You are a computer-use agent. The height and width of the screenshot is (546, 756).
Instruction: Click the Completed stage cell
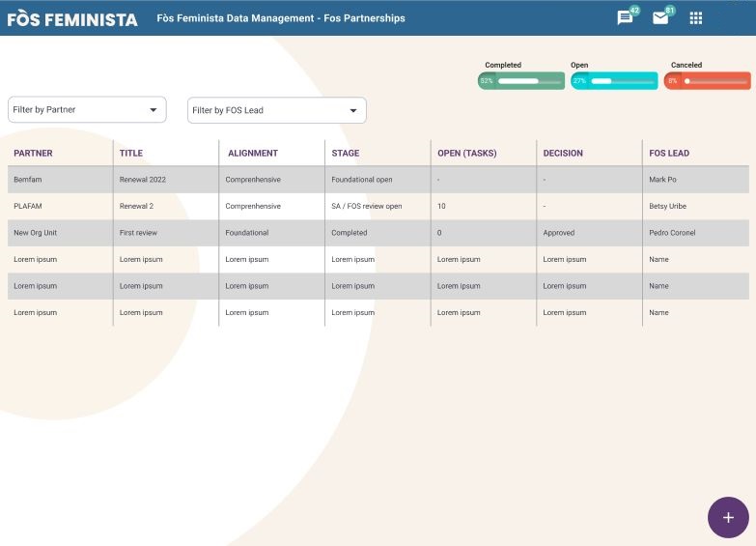(x=350, y=233)
